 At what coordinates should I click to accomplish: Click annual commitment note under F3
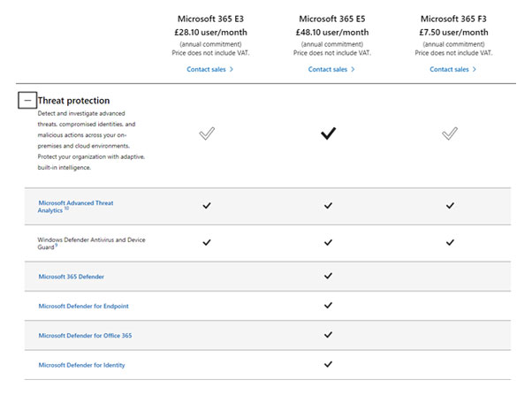point(453,44)
